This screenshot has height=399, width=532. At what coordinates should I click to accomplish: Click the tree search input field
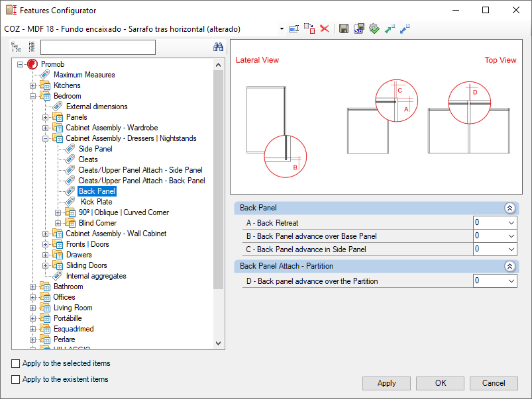pyautogui.click(x=98, y=47)
